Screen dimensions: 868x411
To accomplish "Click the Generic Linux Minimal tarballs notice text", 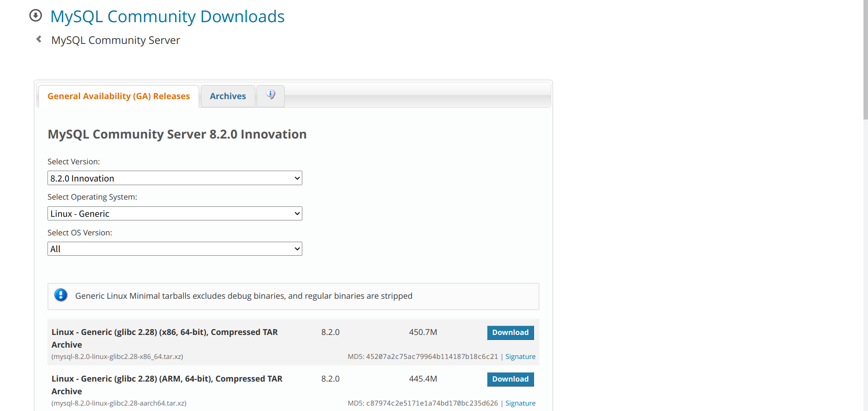I will (x=244, y=296).
